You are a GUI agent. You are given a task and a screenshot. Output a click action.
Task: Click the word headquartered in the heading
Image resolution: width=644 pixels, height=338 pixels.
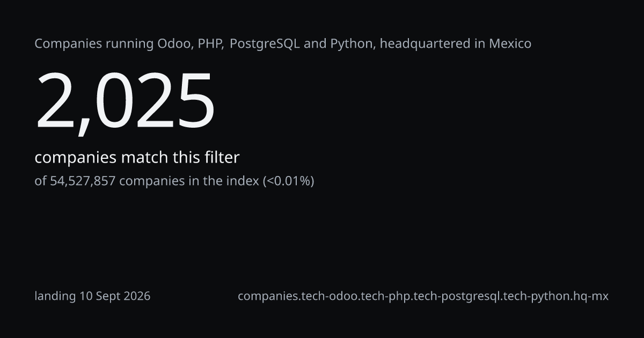[x=425, y=44]
